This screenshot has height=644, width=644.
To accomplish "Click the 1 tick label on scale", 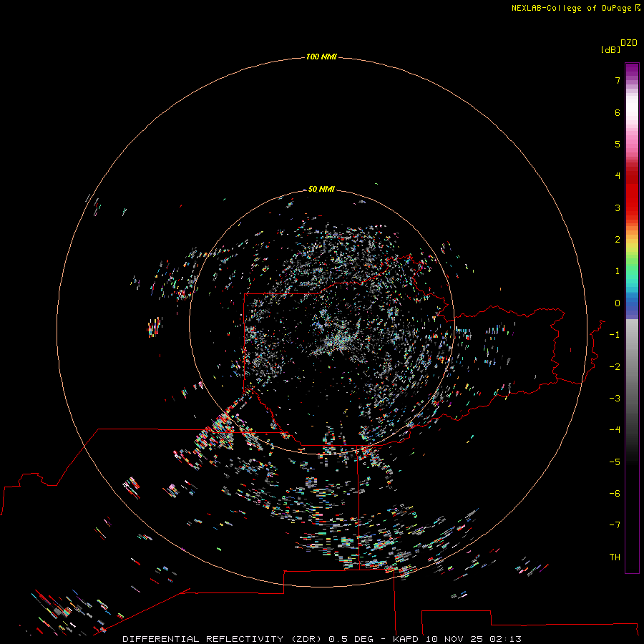I will [x=618, y=271].
